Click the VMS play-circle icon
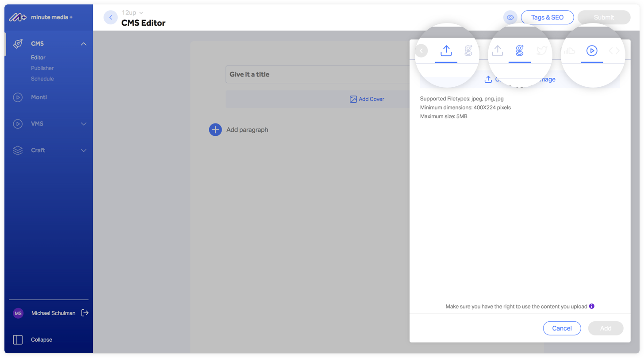 coord(18,124)
